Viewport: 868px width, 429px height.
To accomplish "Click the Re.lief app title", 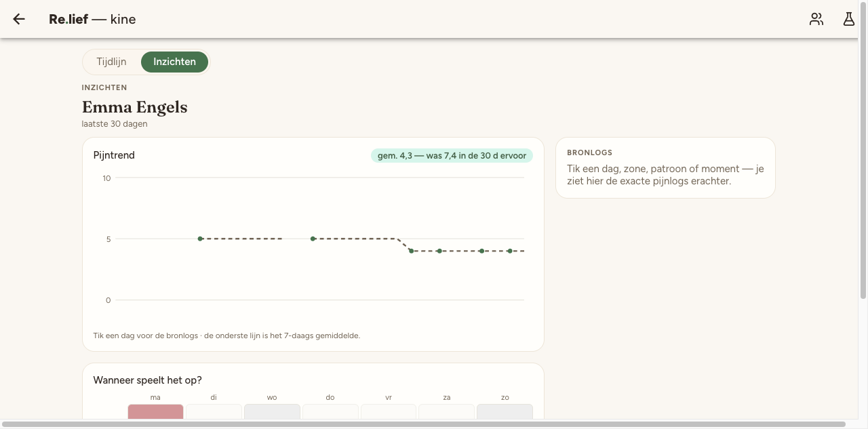I will pos(92,19).
